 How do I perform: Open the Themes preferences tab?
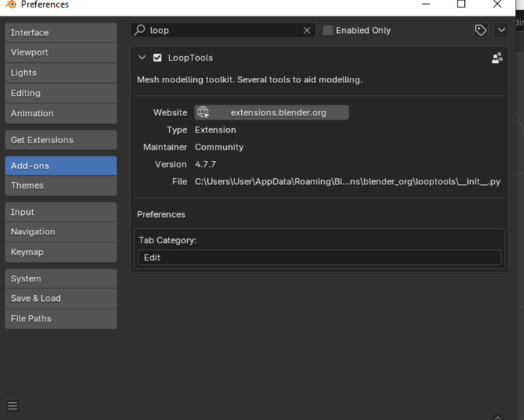[61, 186]
